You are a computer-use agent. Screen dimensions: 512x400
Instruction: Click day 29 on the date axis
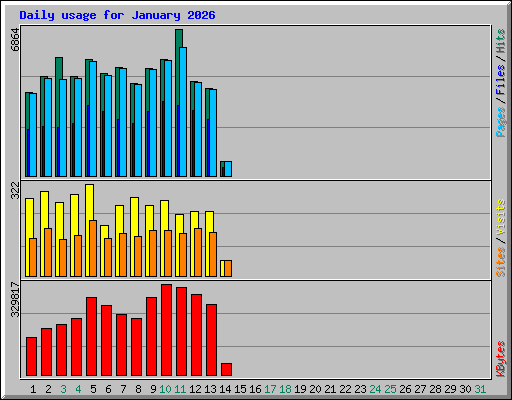coord(450,389)
